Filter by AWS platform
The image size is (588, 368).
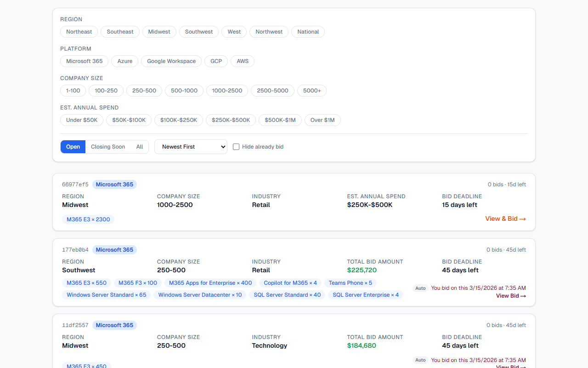(x=243, y=61)
